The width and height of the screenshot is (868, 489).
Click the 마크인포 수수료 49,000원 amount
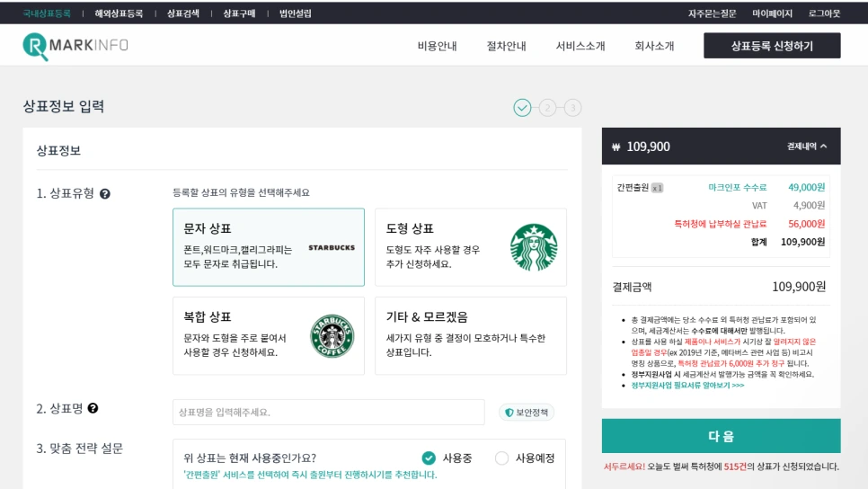[807, 187]
